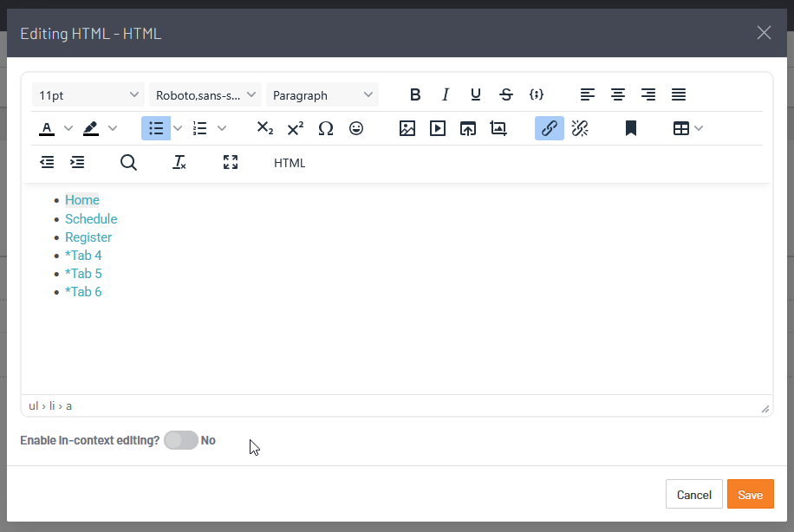Open the 11pt font size dropdown
The height and width of the screenshot is (532, 794).
88,94
